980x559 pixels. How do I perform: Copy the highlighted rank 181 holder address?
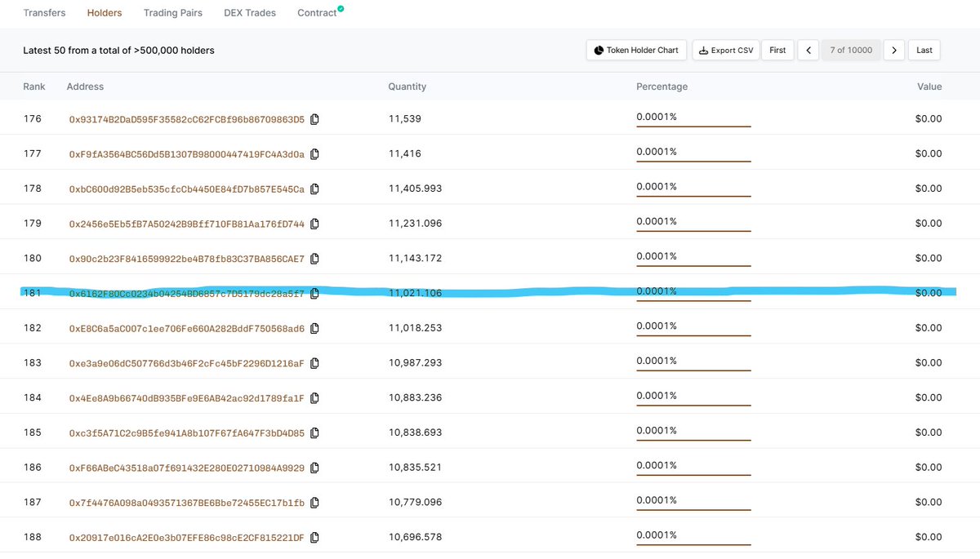314,293
